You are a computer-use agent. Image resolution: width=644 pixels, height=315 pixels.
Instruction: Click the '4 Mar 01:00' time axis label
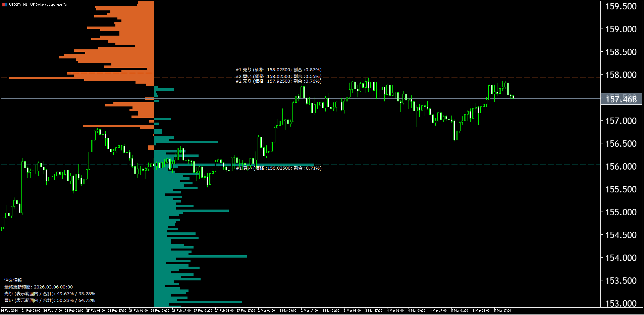(395, 311)
